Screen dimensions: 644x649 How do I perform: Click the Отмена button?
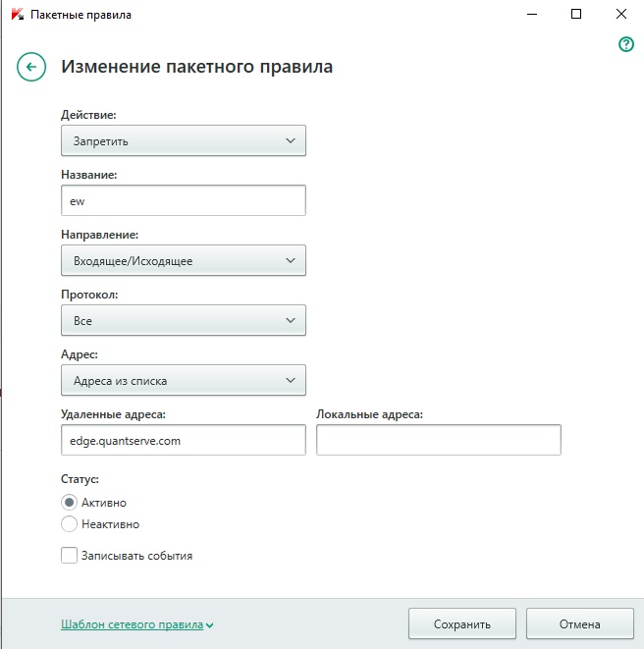577,623
